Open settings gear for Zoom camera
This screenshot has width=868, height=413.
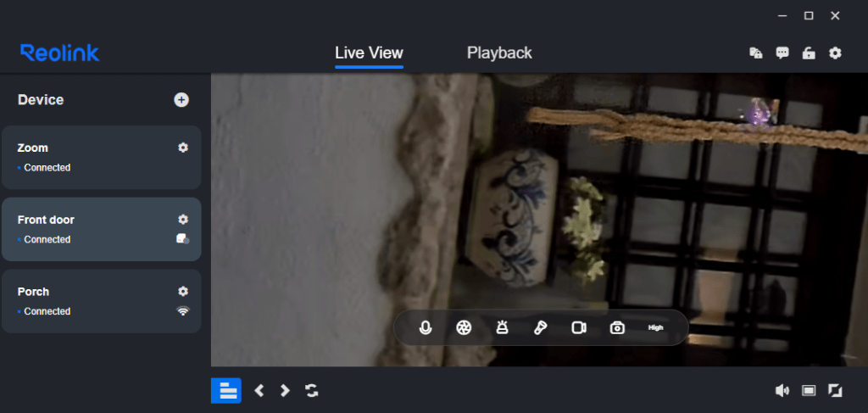pos(183,148)
